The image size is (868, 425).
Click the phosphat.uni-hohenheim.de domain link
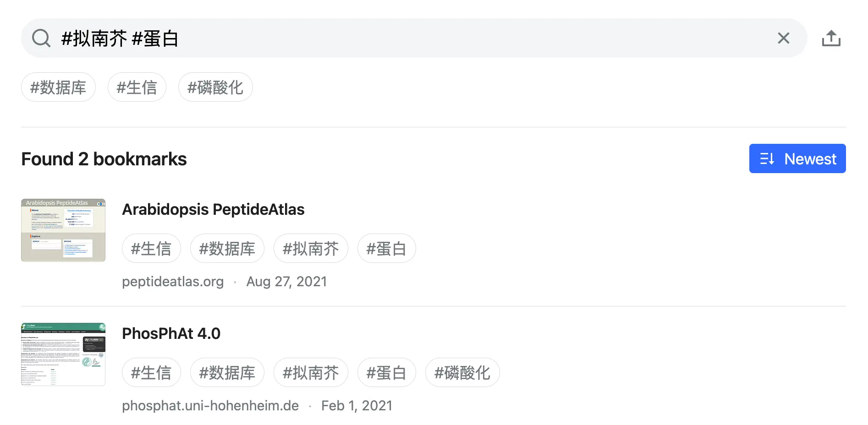[x=210, y=405]
